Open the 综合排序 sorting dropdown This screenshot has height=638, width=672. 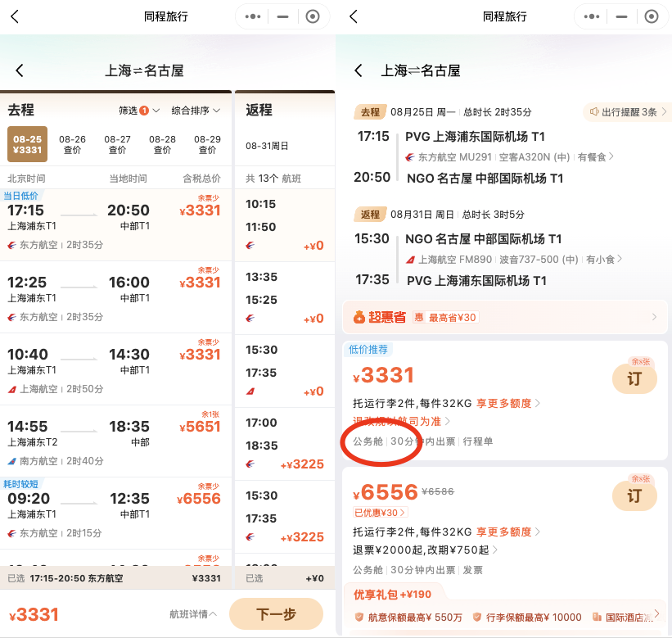pyautogui.click(x=196, y=111)
